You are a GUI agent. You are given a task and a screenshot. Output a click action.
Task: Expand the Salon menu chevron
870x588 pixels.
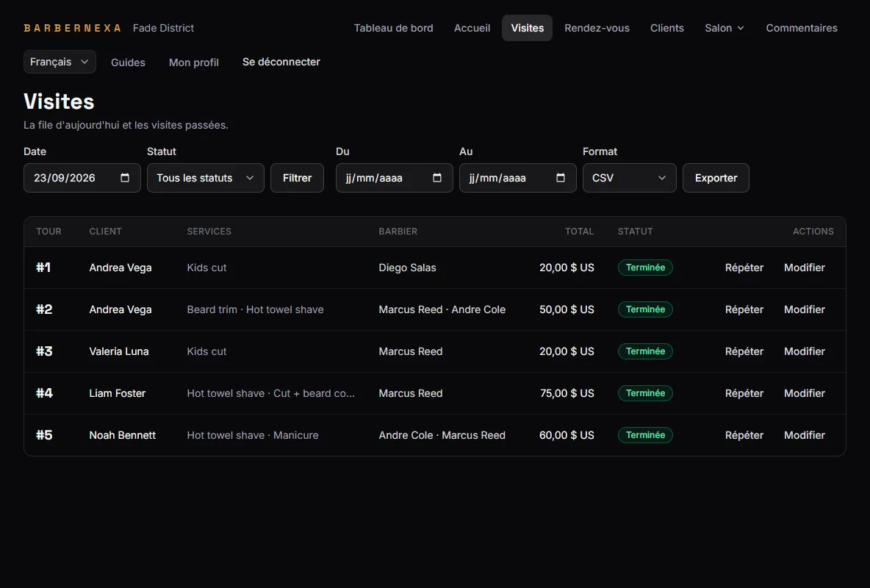coord(741,28)
